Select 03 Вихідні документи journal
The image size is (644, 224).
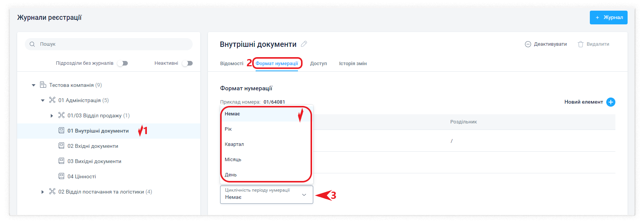click(x=94, y=161)
